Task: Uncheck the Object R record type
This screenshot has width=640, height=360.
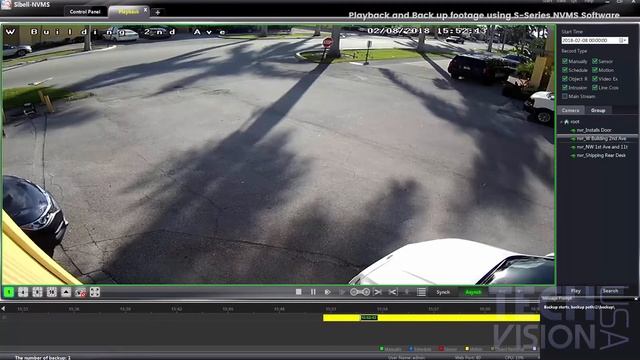Action: [x=565, y=79]
